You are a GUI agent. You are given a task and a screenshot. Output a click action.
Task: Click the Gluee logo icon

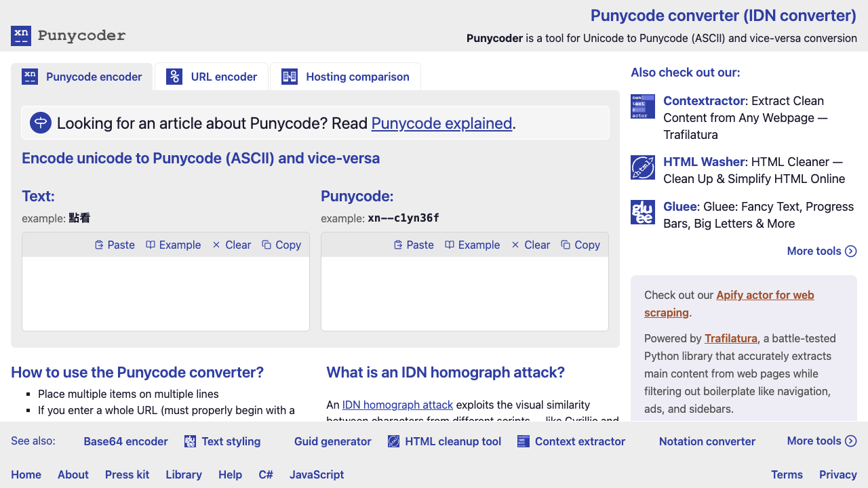click(x=643, y=212)
